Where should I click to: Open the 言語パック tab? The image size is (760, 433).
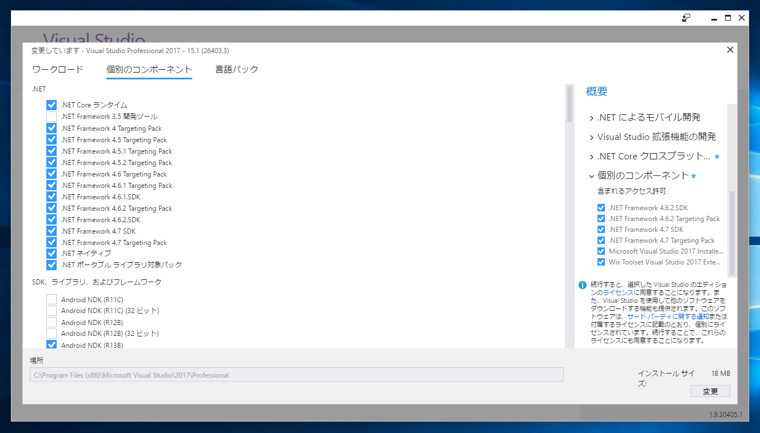click(x=237, y=69)
